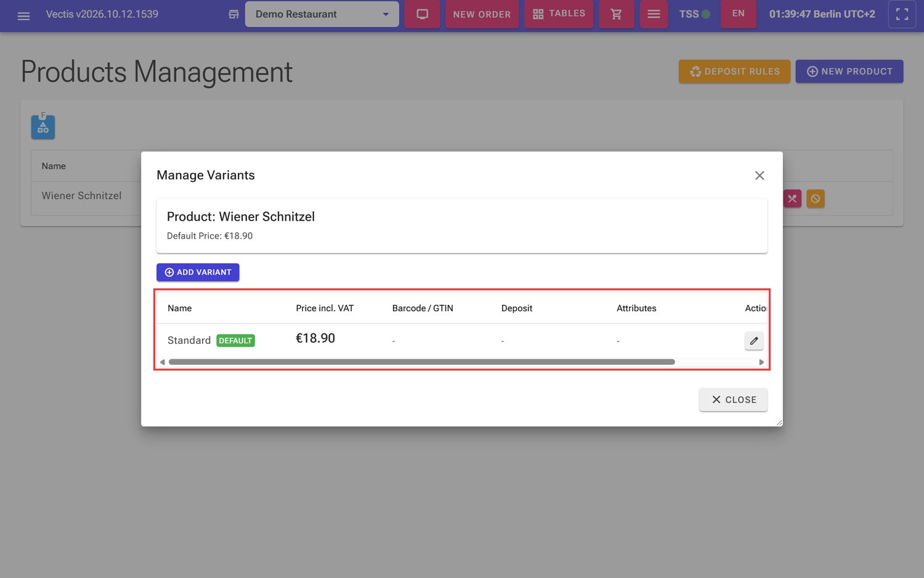Image resolution: width=924 pixels, height=578 pixels.
Task: Click the orange disable icon for Wiener Schnitzel
Action: (816, 198)
